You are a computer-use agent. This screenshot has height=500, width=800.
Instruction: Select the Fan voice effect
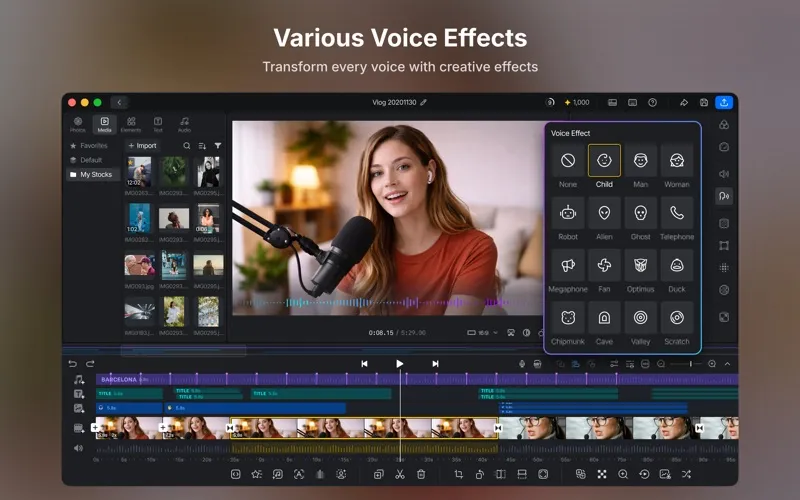click(604, 265)
